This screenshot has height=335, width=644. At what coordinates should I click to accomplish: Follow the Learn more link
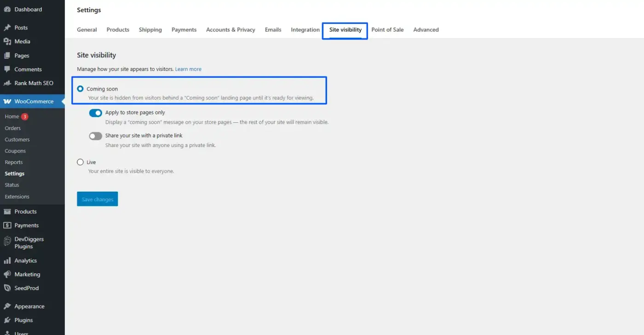[188, 69]
